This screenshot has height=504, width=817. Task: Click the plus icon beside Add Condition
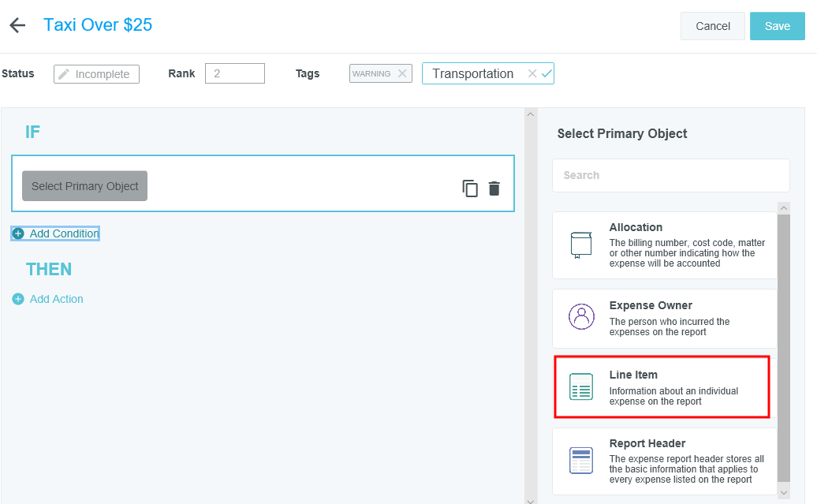coord(18,233)
